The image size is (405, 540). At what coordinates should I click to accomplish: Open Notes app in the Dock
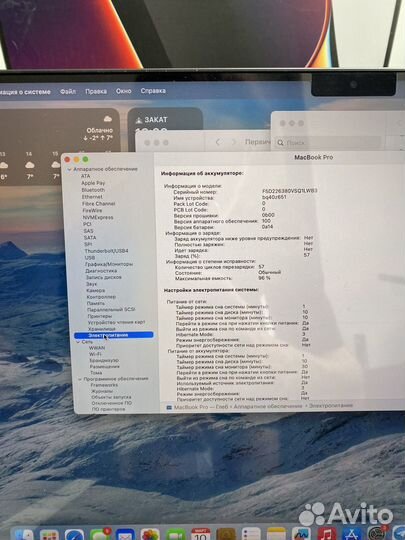276,534
